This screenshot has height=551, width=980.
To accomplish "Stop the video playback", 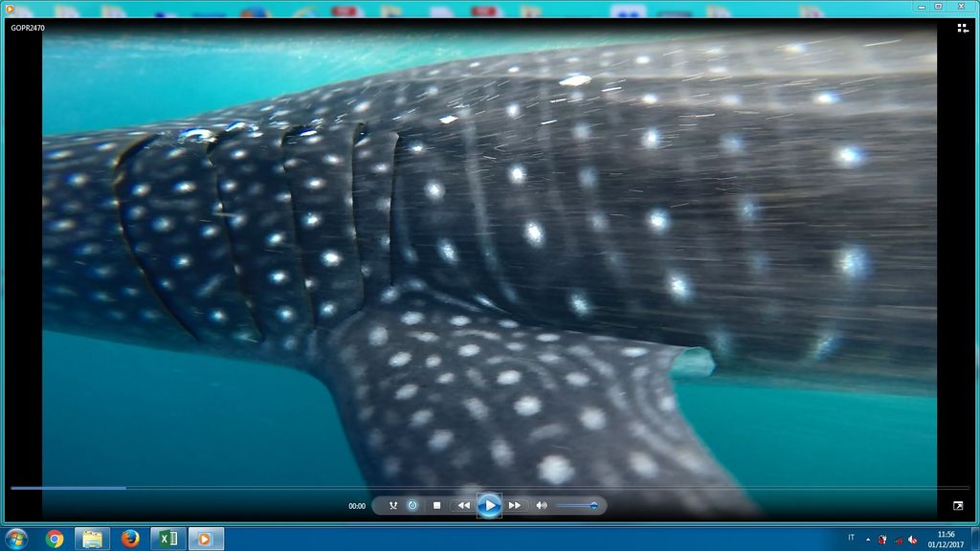I will pos(436,505).
